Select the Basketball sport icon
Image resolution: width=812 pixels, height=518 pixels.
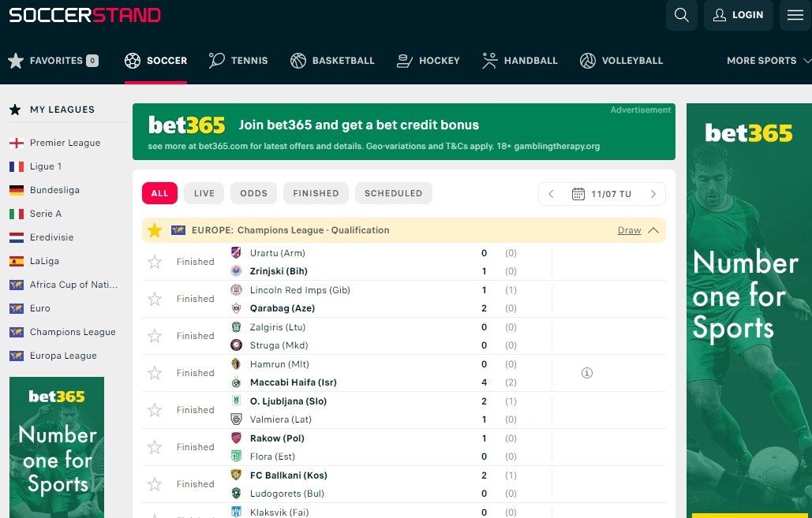tap(297, 60)
